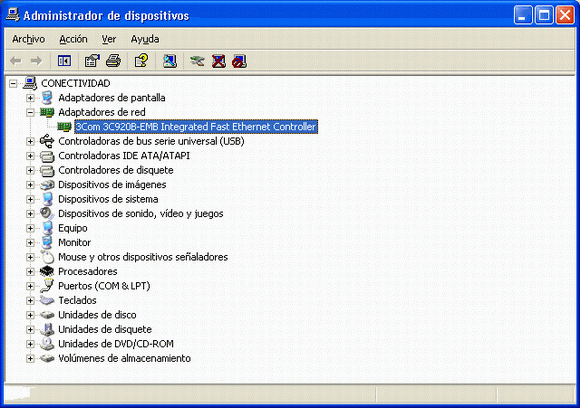
Task: Click the Teclados keyboard icon
Action: pyautogui.click(x=47, y=300)
